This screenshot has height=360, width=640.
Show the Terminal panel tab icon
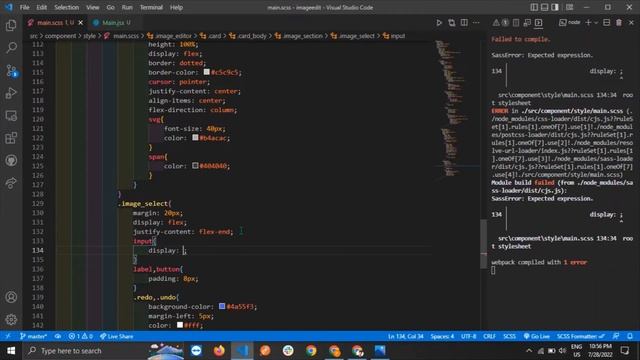pos(538,23)
